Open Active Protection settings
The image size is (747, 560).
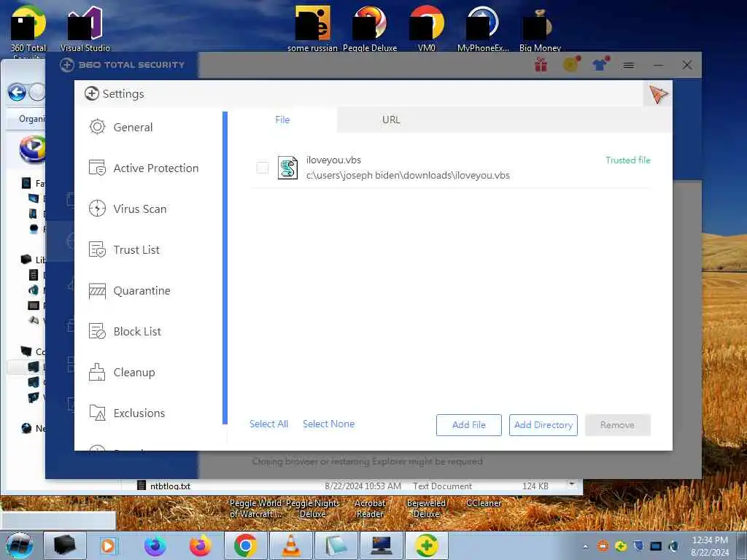pyautogui.click(x=144, y=168)
